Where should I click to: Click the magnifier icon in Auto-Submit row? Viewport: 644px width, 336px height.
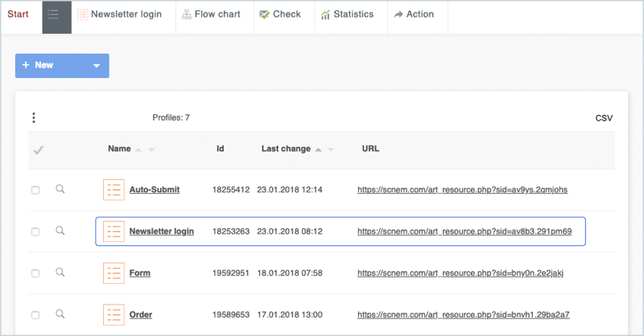click(x=60, y=190)
